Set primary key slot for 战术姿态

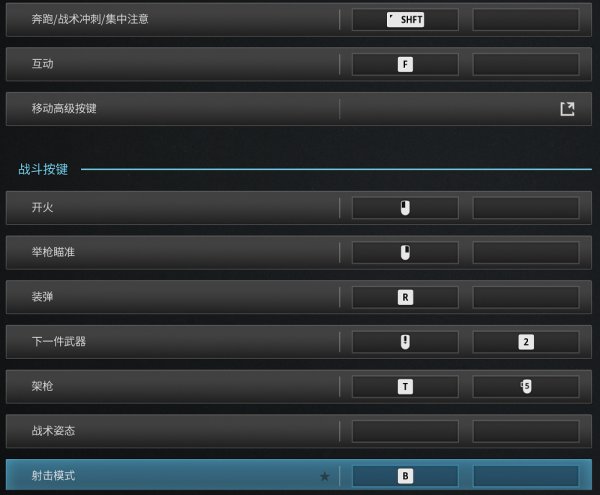pyautogui.click(x=405, y=431)
